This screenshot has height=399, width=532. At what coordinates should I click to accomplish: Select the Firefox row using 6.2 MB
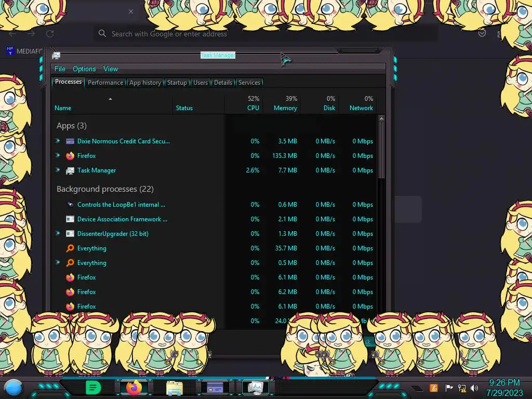214,292
